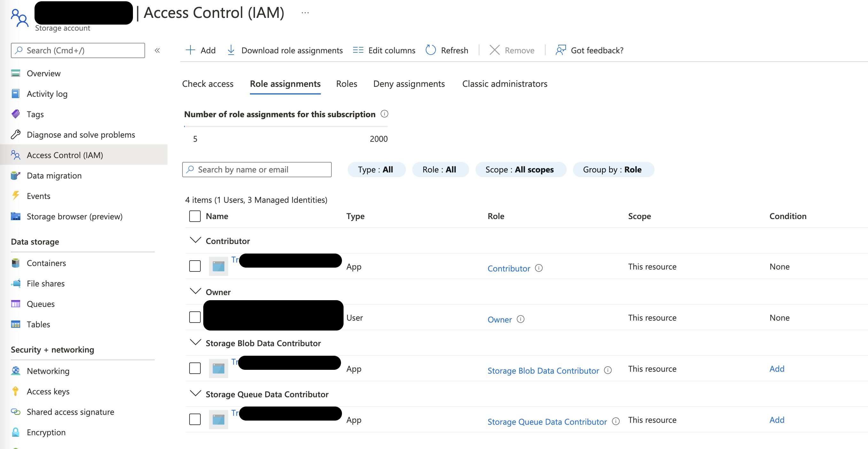
Task: Click the Access Control (IAM) sidebar icon
Action: [x=15, y=155]
